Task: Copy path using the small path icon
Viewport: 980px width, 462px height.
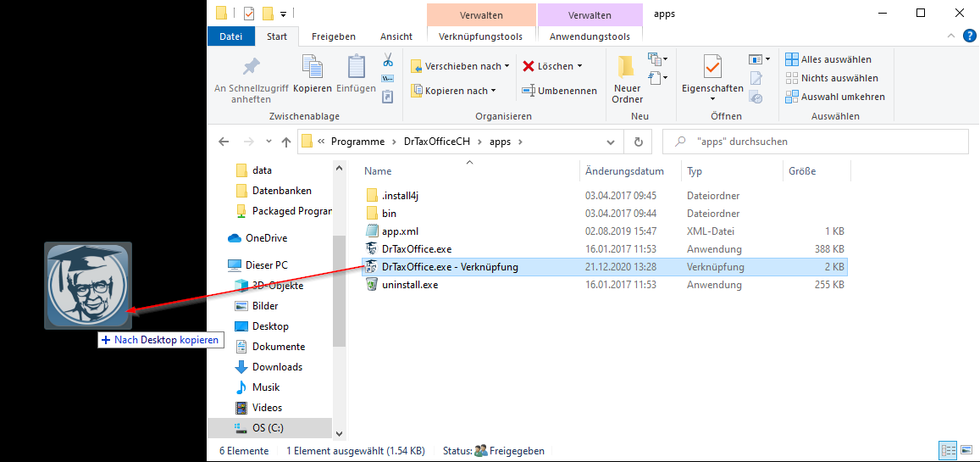Action: pyautogui.click(x=387, y=79)
